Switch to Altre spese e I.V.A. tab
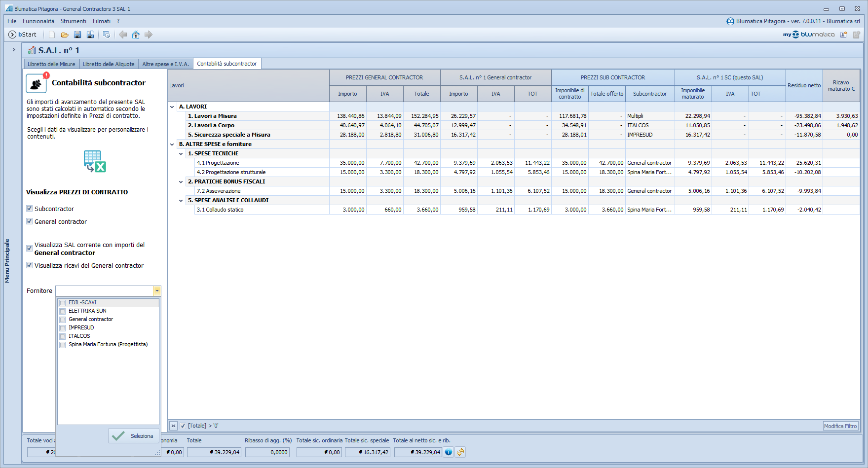Image resolution: width=868 pixels, height=468 pixels. (166, 64)
